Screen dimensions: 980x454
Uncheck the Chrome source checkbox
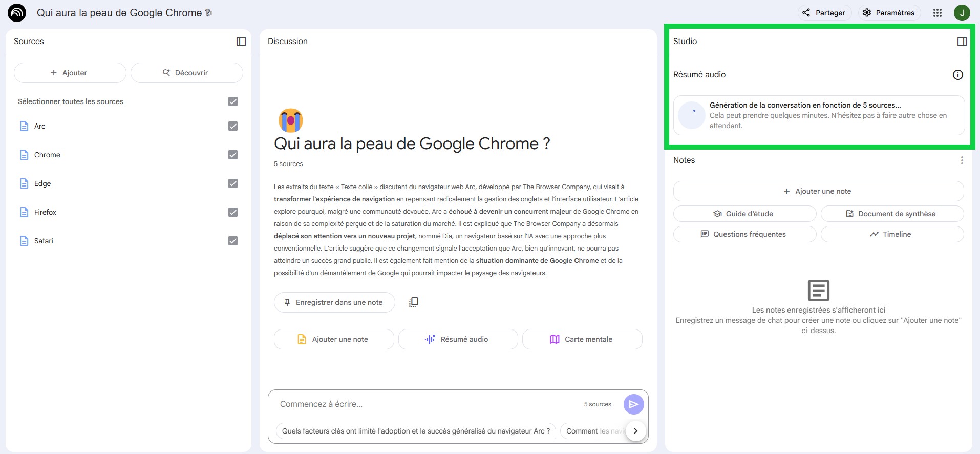[233, 155]
